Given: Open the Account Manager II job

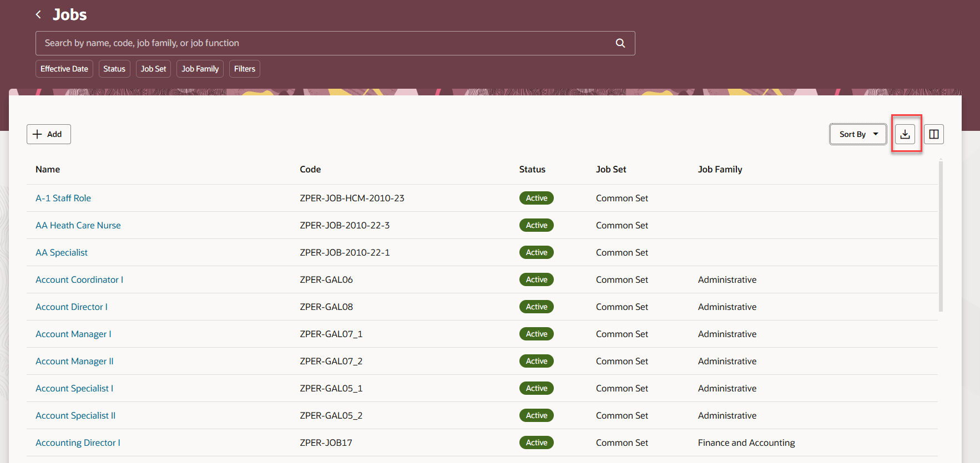Looking at the screenshot, I should click(74, 361).
